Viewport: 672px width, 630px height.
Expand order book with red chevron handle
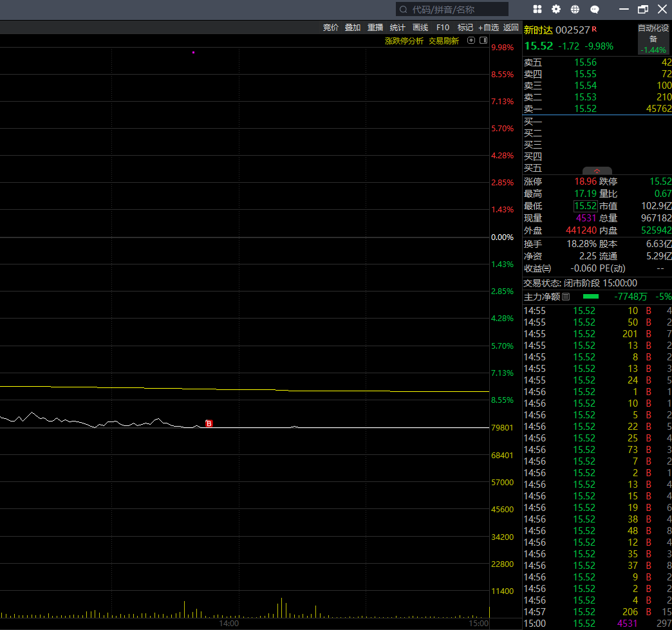[597, 171]
